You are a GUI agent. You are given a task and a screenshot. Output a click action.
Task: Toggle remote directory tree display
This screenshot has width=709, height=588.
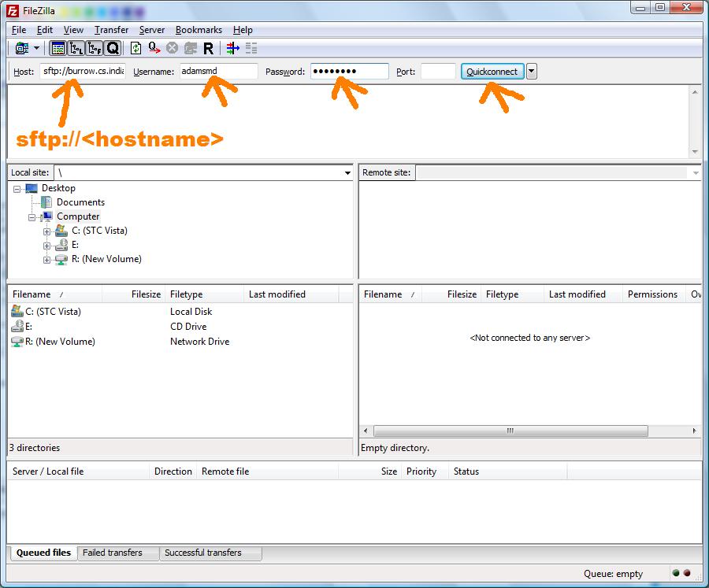[x=95, y=48]
